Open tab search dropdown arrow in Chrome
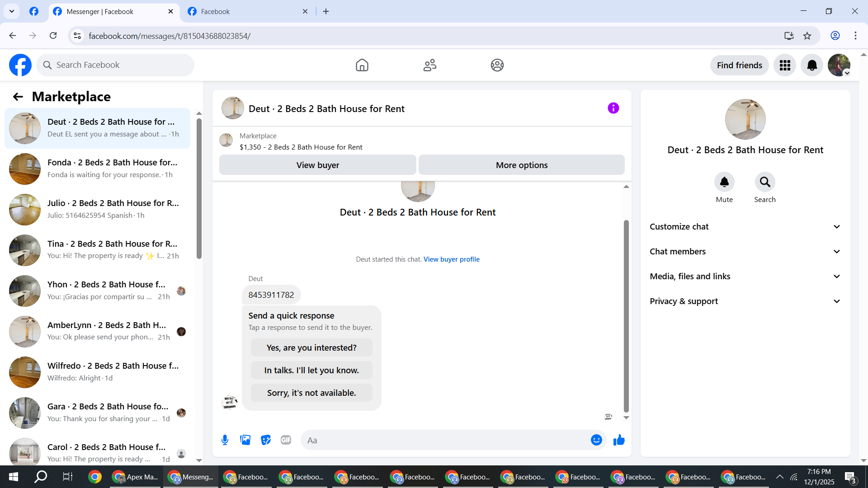Screen dimensions: 868x488 click(12, 11)
